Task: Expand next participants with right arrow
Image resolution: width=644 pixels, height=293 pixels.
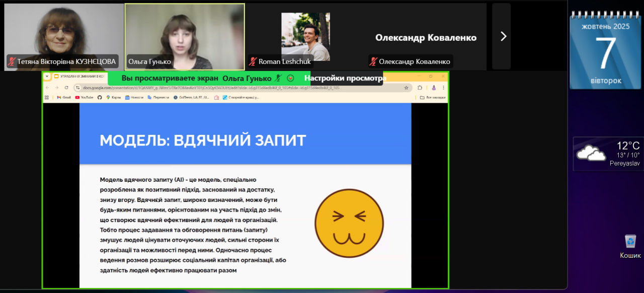Action: click(x=503, y=36)
